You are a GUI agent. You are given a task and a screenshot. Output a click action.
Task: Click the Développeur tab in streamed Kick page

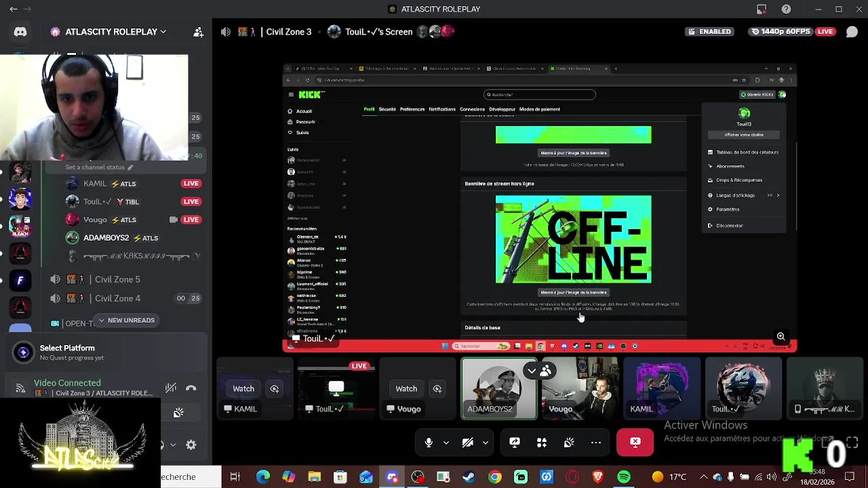click(x=502, y=109)
